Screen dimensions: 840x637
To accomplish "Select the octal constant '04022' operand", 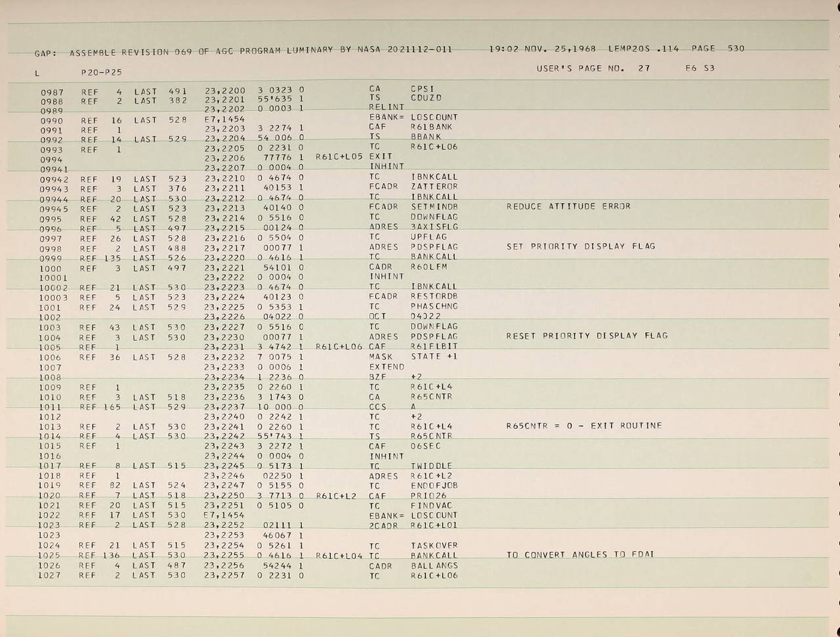I will pyautogui.click(x=426, y=317).
